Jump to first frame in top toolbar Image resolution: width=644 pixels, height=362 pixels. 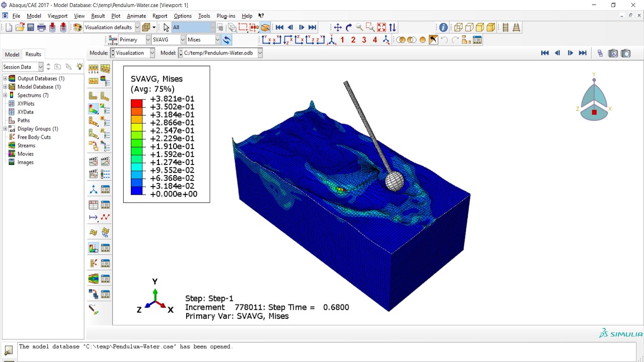coord(280,28)
